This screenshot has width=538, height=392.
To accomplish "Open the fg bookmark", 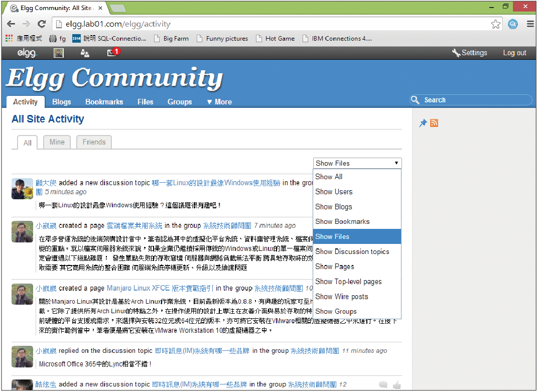I will (58, 39).
